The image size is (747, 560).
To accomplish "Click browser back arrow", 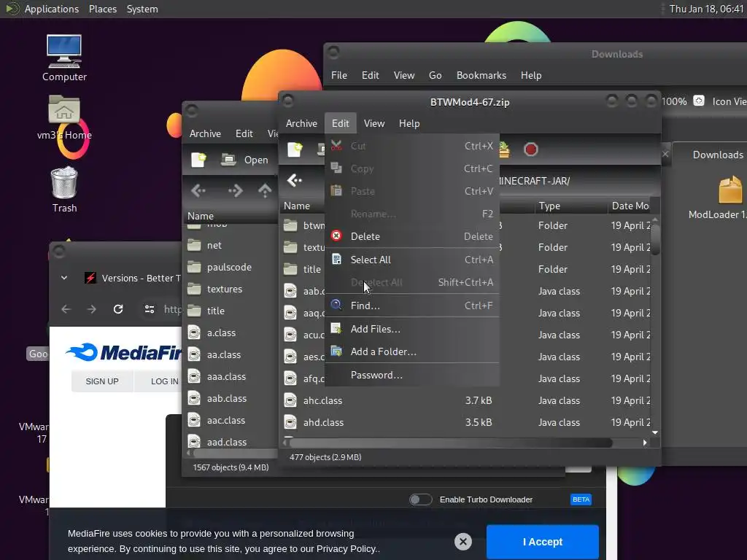I will pyautogui.click(x=66, y=309).
